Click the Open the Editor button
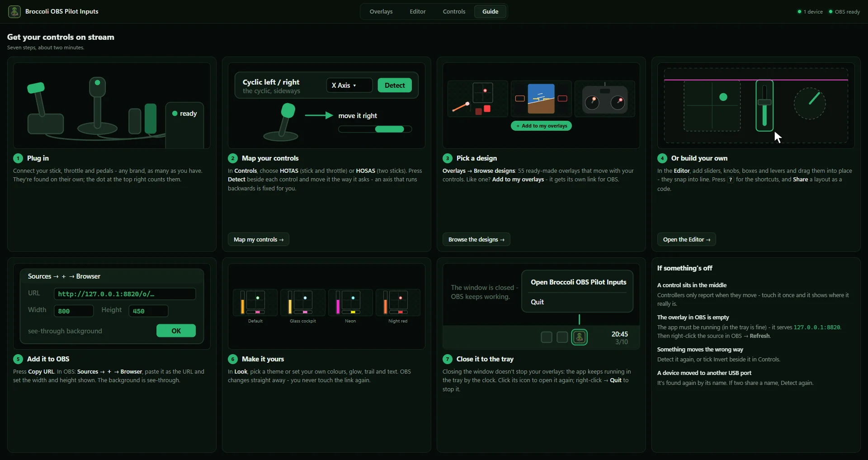 pos(687,239)
